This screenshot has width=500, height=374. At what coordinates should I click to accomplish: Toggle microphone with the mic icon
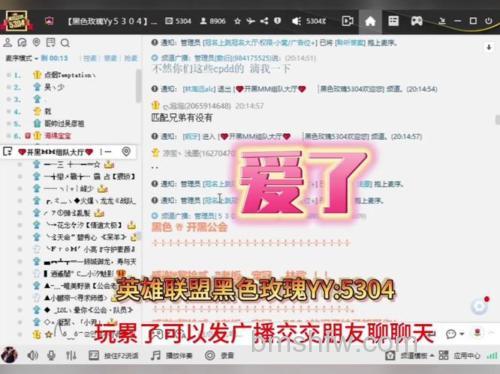pos(51,355)
